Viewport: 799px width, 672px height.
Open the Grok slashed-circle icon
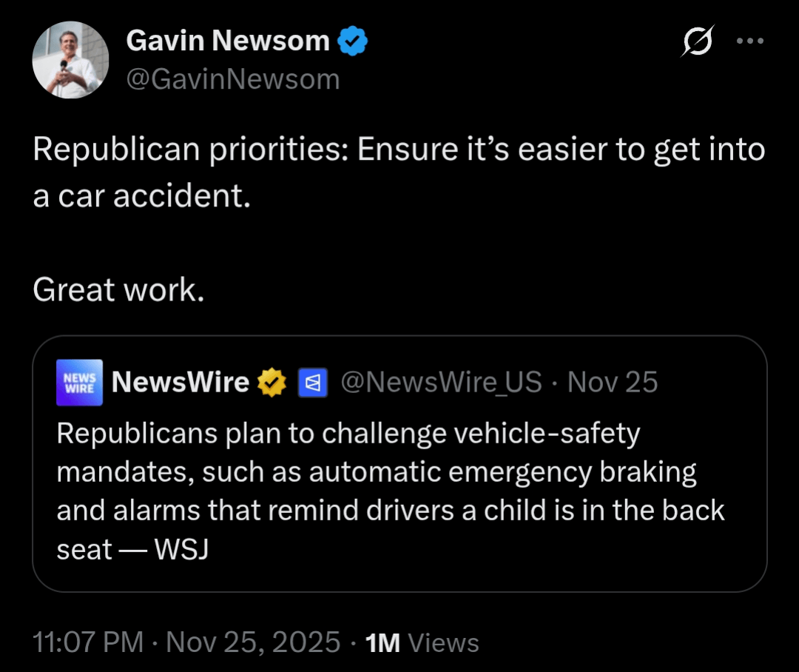698,41
